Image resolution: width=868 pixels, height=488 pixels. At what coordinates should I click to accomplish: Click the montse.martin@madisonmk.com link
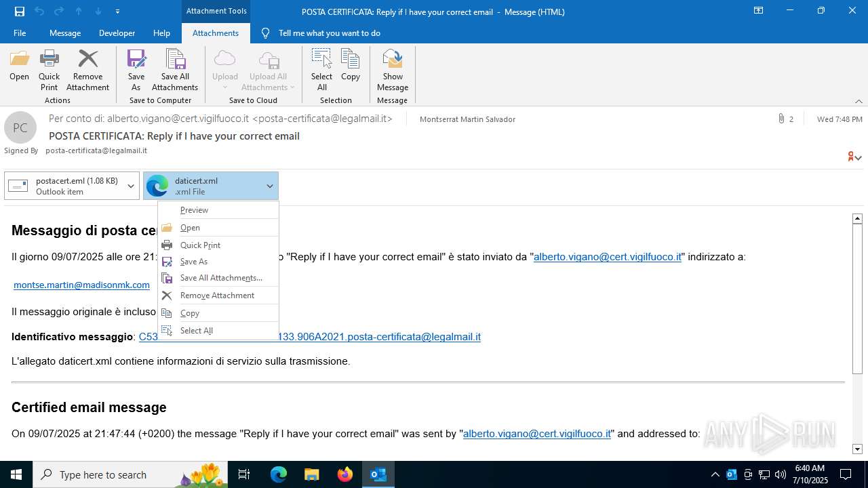81,285
